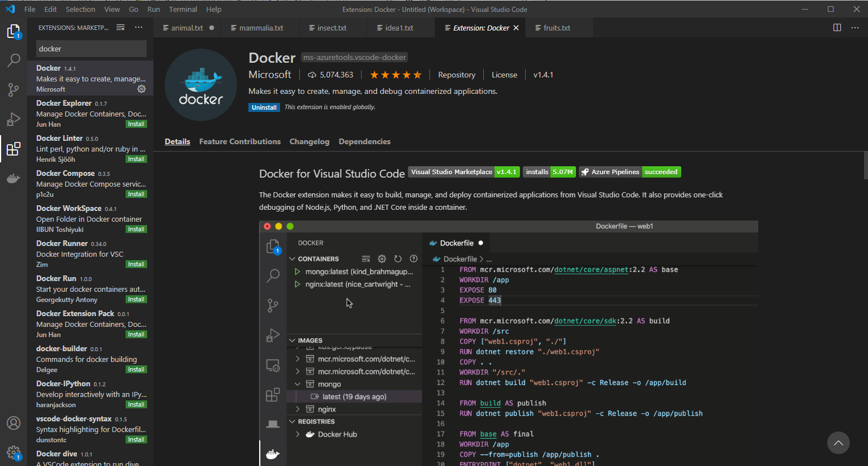The image size is (868, 466).
Task: Open the Search view in activity bar
Action: click(x=14, y=60)
